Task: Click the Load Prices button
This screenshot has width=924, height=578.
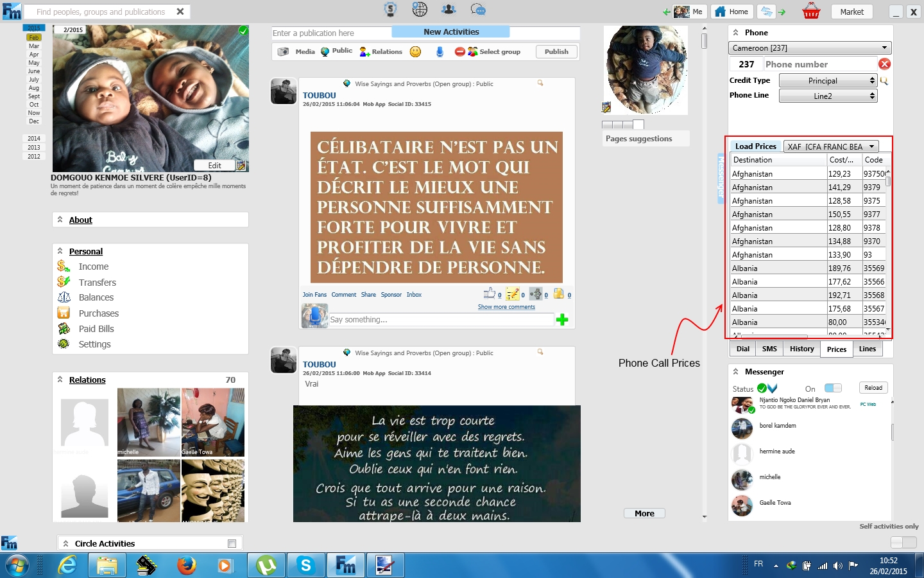Action: pos(756,146)
